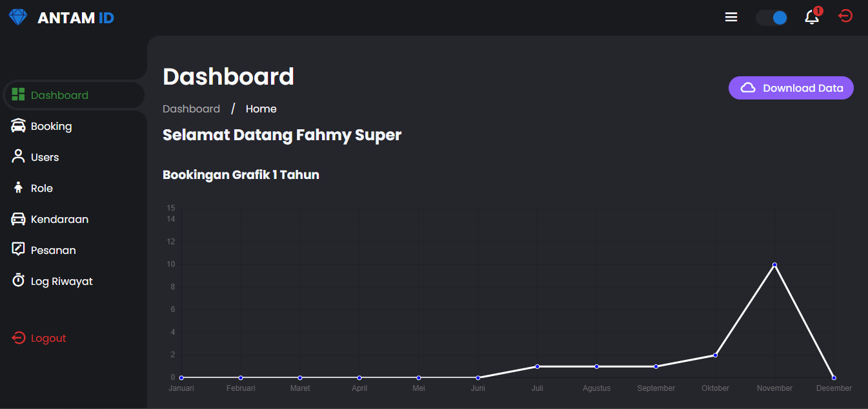This screenshot has width=868, height=409.
Task: Open the Users person icon
Action: point(18,156)
